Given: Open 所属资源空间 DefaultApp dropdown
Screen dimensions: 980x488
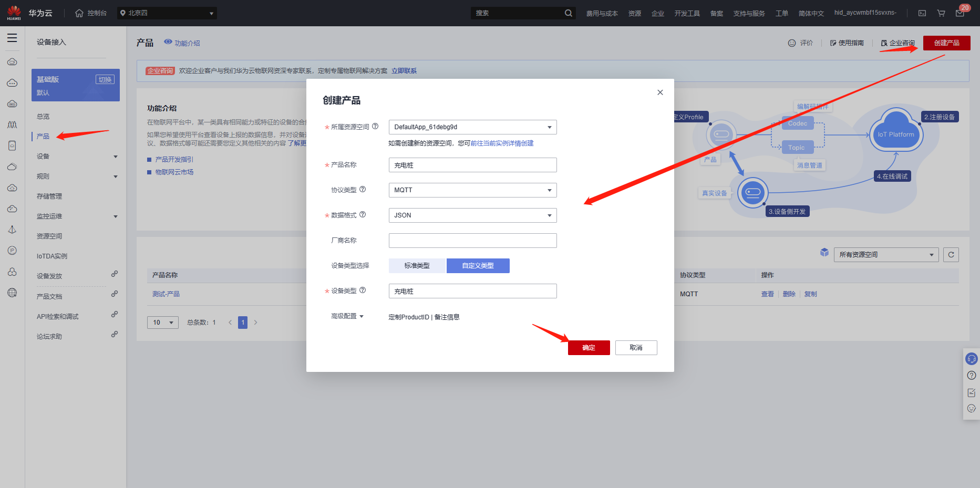Looking at the screenshot, I should coord(473,127).
